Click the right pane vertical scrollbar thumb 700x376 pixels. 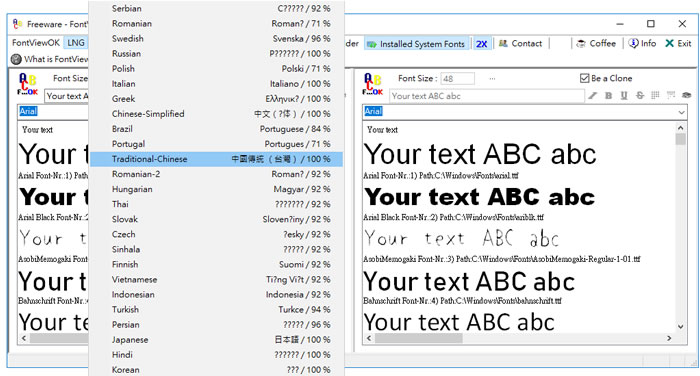coord(680,139)
